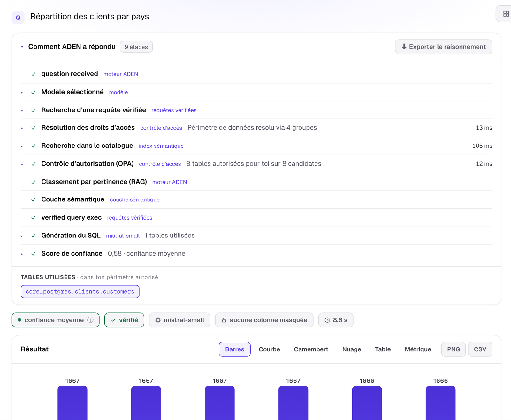Click the 8,6 s duration chip
This screenshot has height=420, width=511.
[x=336, y=320]
